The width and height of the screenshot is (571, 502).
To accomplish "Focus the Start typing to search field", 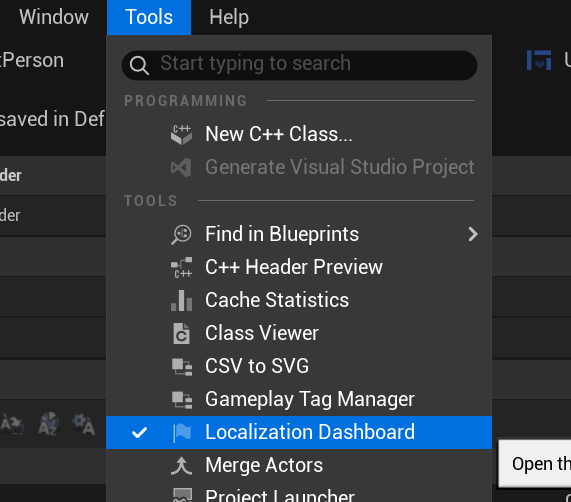I will [299, 65].
